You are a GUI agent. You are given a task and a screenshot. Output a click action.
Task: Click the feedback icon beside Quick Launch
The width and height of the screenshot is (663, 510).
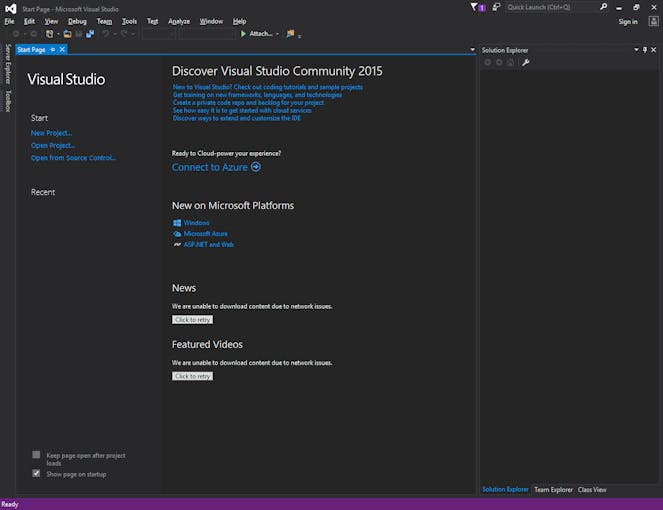(x=496, y=7)
